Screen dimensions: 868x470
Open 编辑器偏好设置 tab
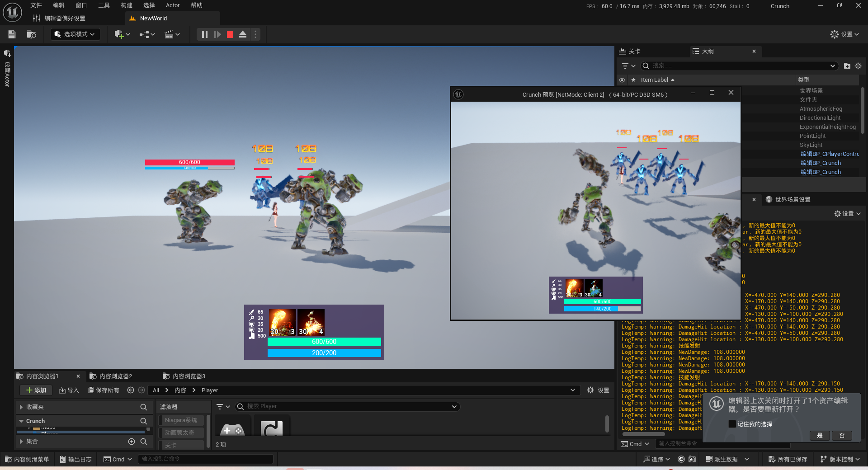pyautogui.click(x=59, y=19)
